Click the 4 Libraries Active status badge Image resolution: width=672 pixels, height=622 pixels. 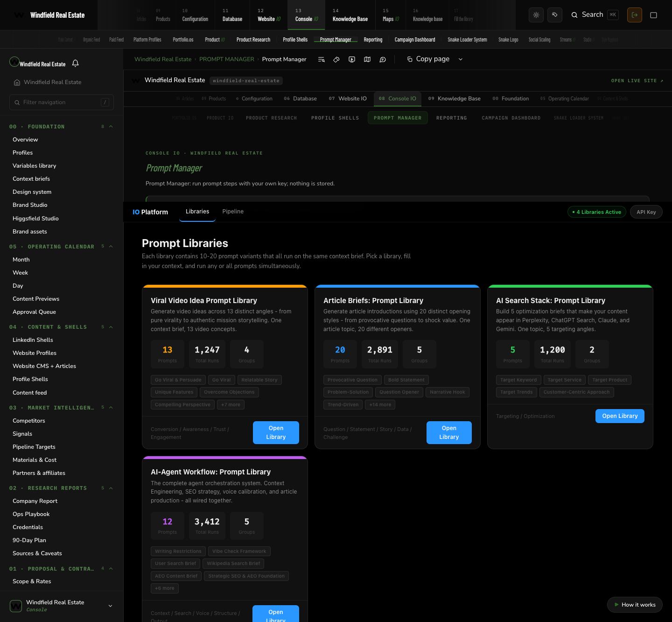[x=597, y=212]
